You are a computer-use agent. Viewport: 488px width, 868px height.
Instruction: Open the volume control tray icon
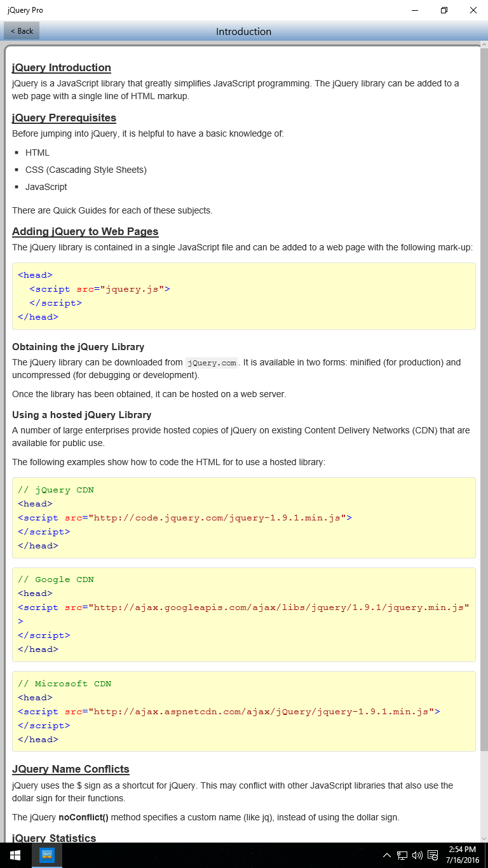point(417,855)
